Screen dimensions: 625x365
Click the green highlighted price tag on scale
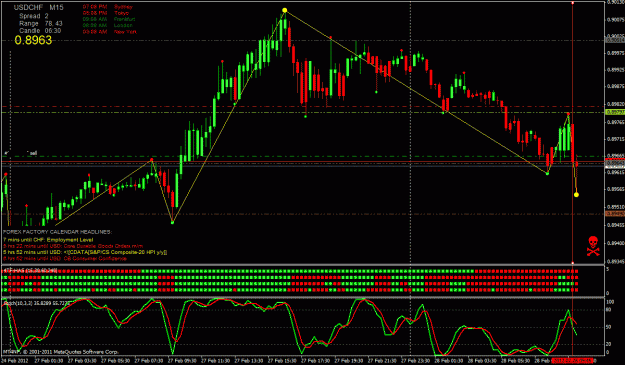point(615,112)
